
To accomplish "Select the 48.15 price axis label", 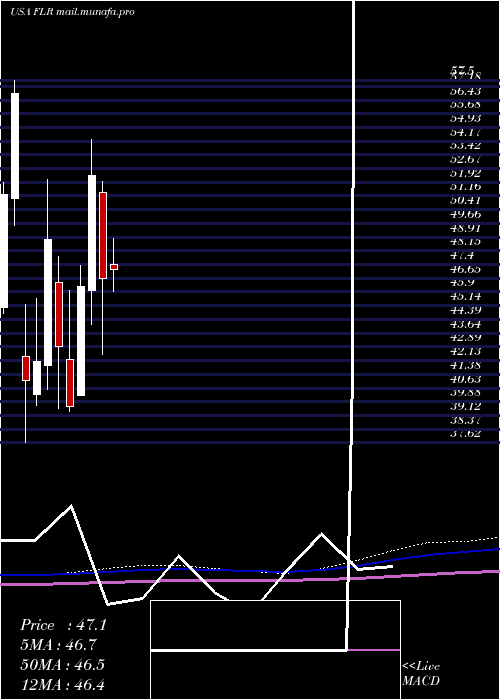I will [x=465, y=242].
